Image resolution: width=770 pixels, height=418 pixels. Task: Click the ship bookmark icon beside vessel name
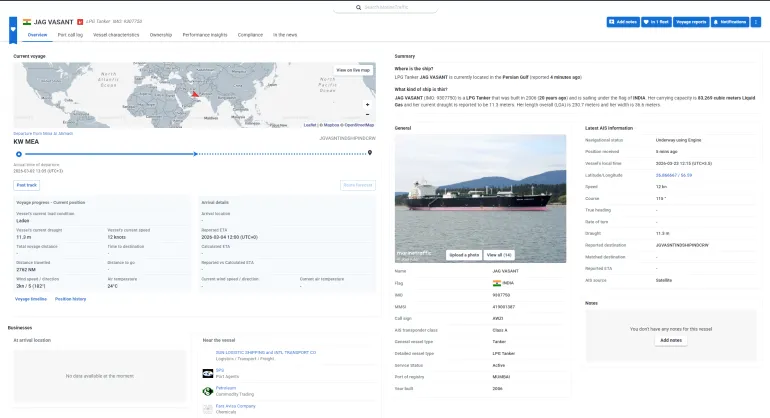pyautogui.click(x=12, y=28)
